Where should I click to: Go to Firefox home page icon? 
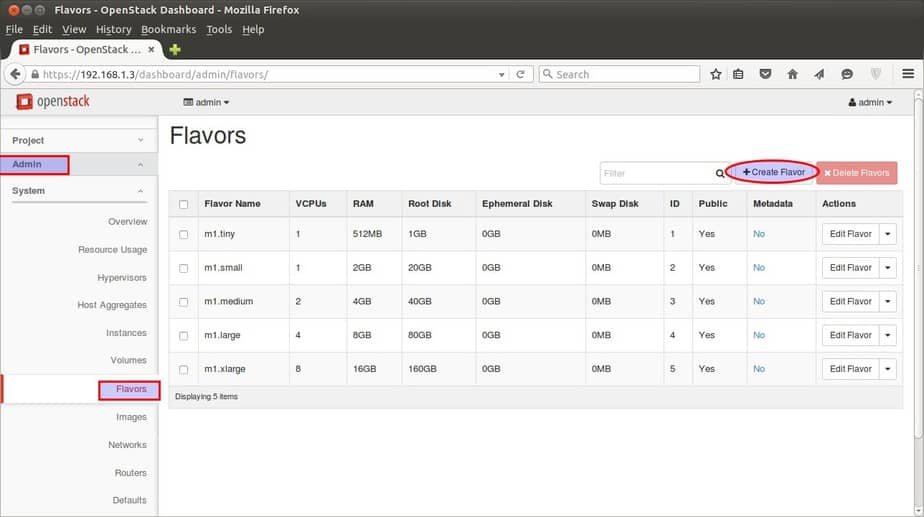pyautogui.click(x=793, y=74)
